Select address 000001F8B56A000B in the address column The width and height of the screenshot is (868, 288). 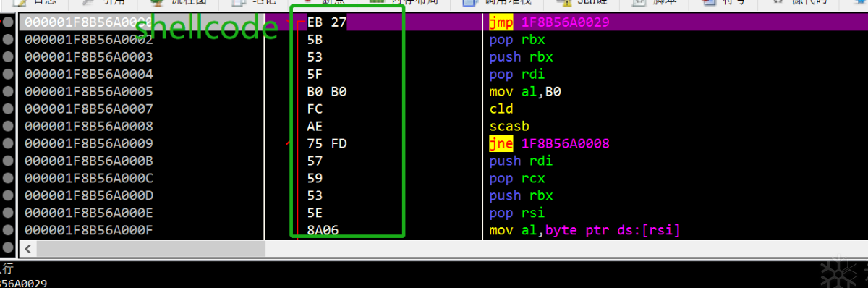coord(89,161)
